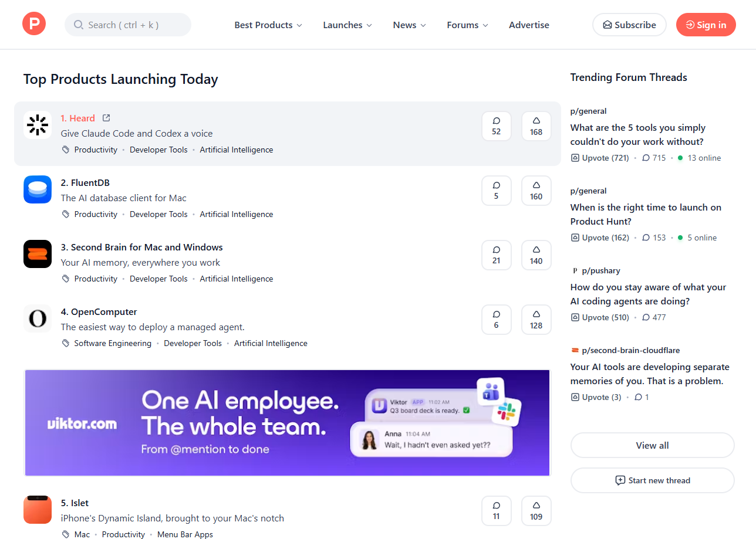Image resolution: width=756 pixels, height=539 pixels.
Task: Select OpenComputer's Software Engineering tag
Action: [x=113, y=343]
